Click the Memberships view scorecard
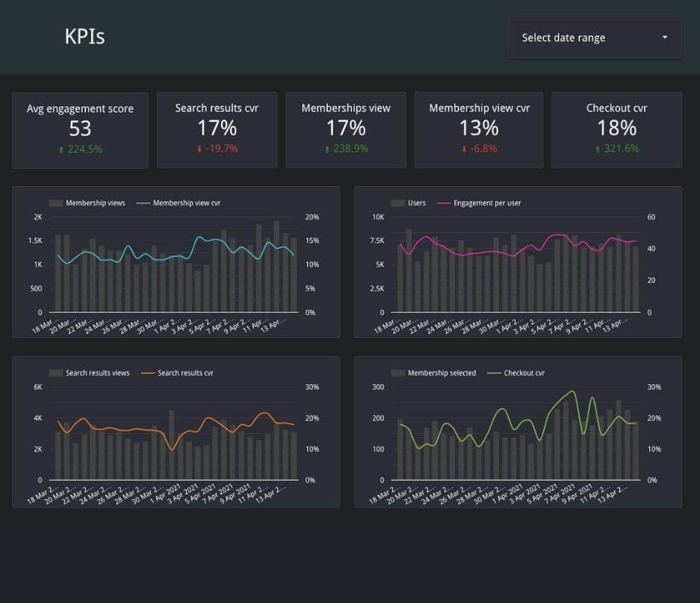 pos(346,130)
